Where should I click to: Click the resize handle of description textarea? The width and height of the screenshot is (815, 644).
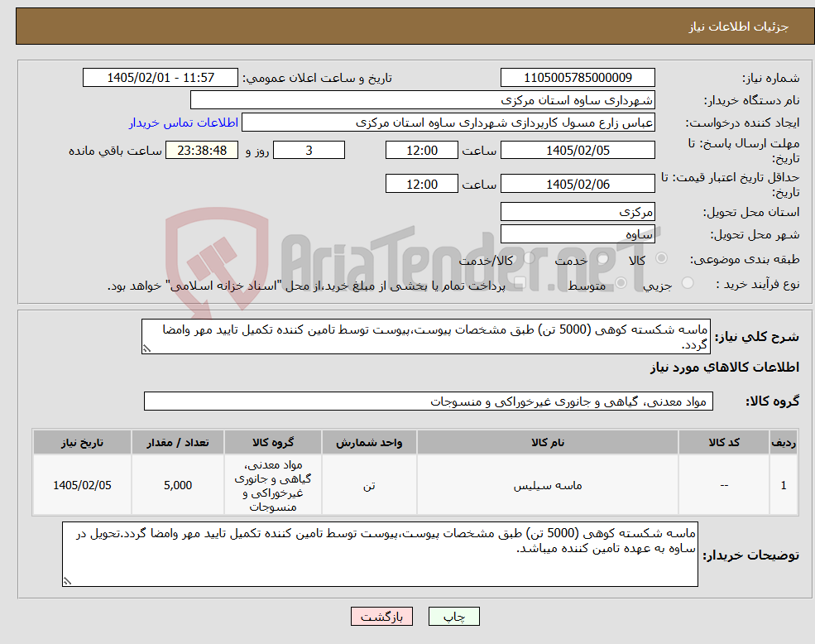(146, 349)
